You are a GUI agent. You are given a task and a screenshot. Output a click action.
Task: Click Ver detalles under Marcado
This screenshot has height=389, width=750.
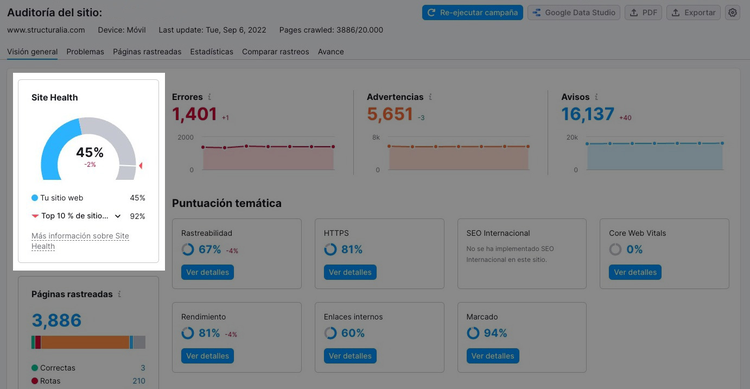pos(492,356)
